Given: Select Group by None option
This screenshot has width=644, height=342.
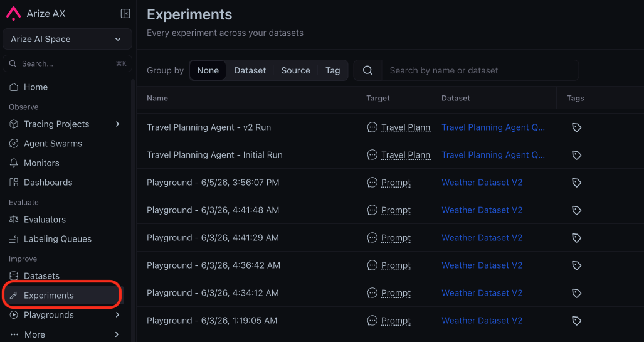Looking at the screenshot, I should (x=208, y=70).
